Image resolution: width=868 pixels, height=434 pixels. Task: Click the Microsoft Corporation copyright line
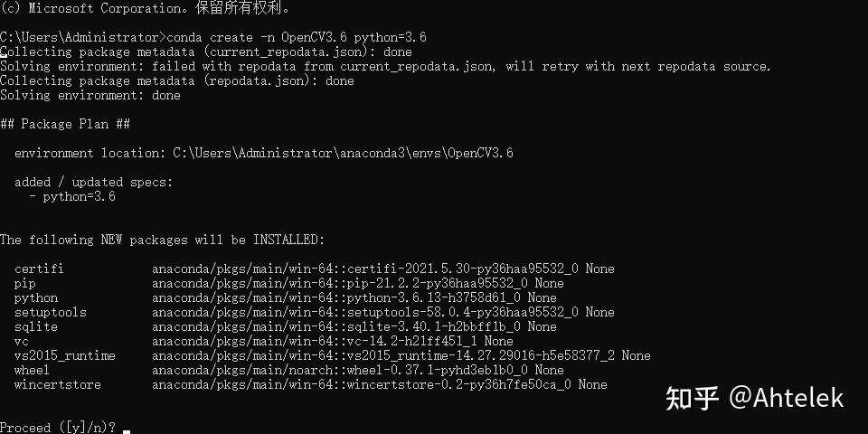[x=145, y=8]
